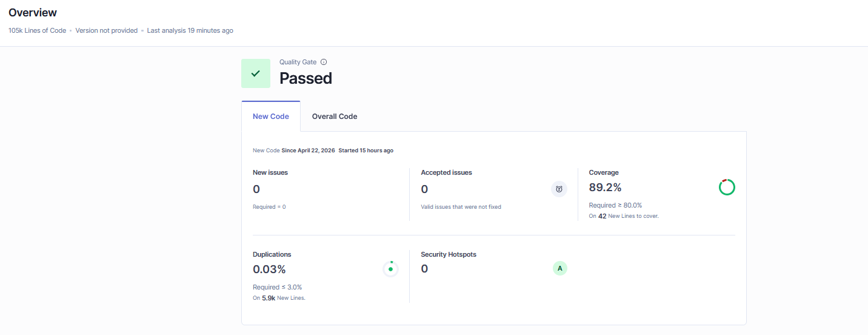Switch to the New Code tab

271,117
